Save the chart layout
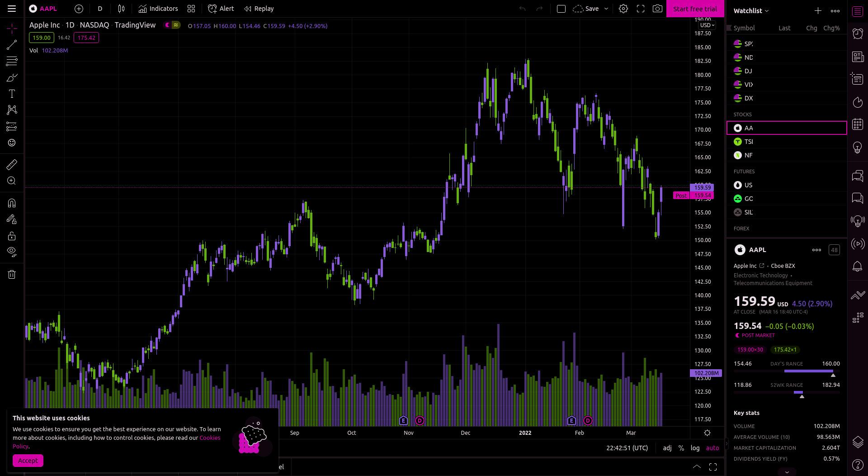The height and width of the screenshot is (476, 868). coord(586,9)
